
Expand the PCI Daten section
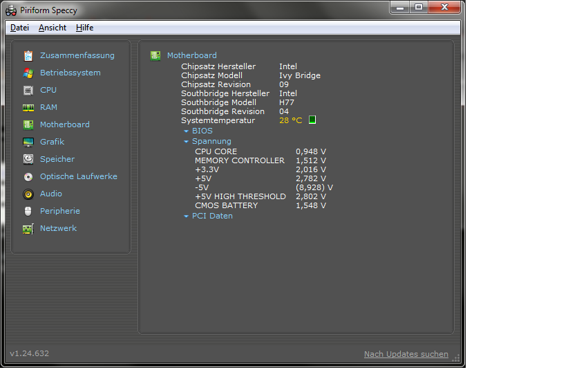point(211,216)
